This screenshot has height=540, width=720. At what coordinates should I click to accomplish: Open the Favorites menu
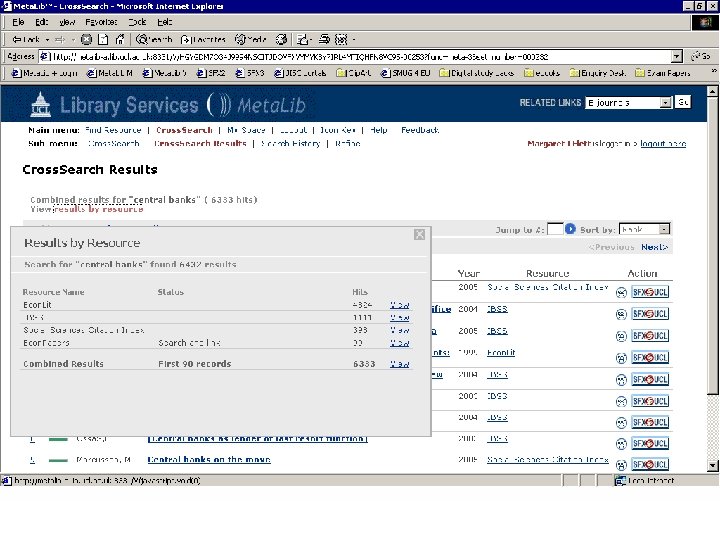(x=101, y=22)
